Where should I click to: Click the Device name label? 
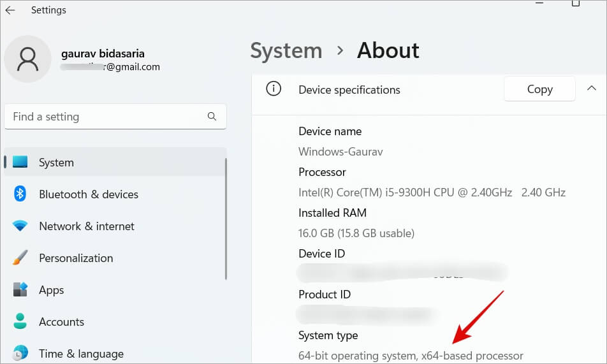[x=330, y=131]
